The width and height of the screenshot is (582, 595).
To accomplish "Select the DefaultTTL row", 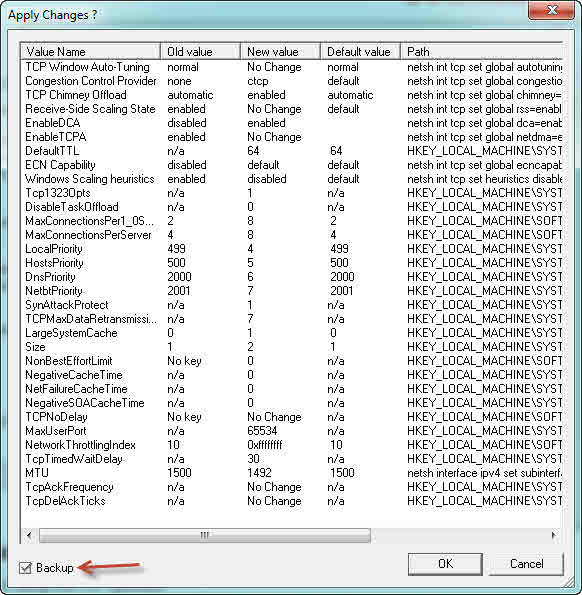I will (291, 151).
